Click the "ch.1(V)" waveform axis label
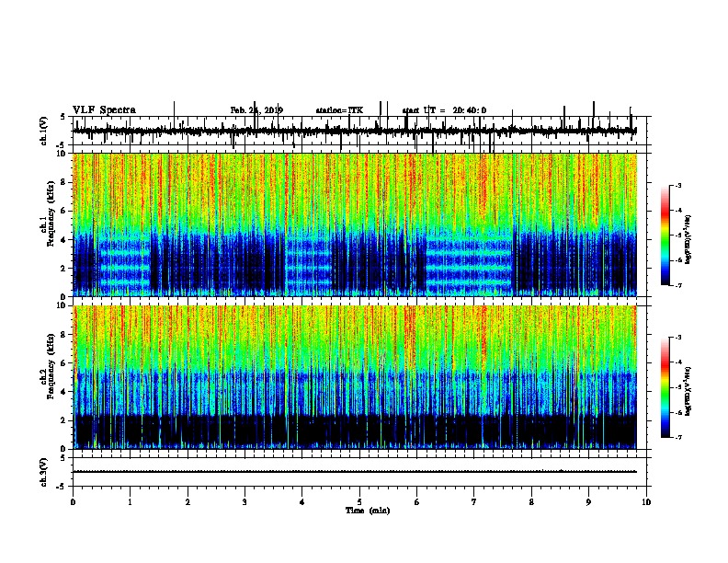Image resolution: width=728 pixels, height=563 pixels. (x=44, y=131)
